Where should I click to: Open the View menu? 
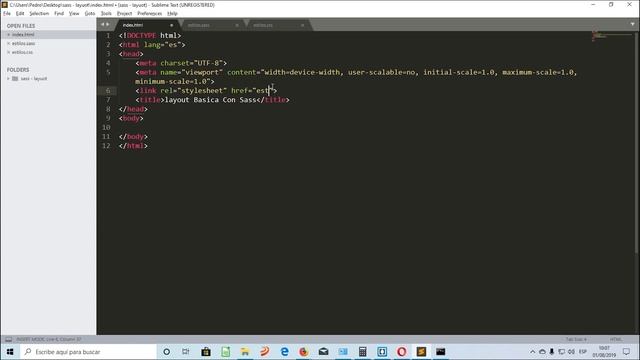74,13
